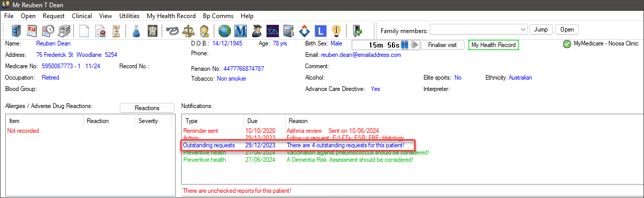644x198 pixels.
Task: Click Not recorded in the allergies list
Action: pos(23,131)
